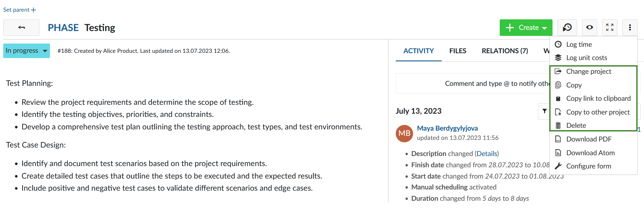Viewport: 644px width, 208px height.
Task: Enter fullscreen view with expand icon
Action: (x=610, y=27)
